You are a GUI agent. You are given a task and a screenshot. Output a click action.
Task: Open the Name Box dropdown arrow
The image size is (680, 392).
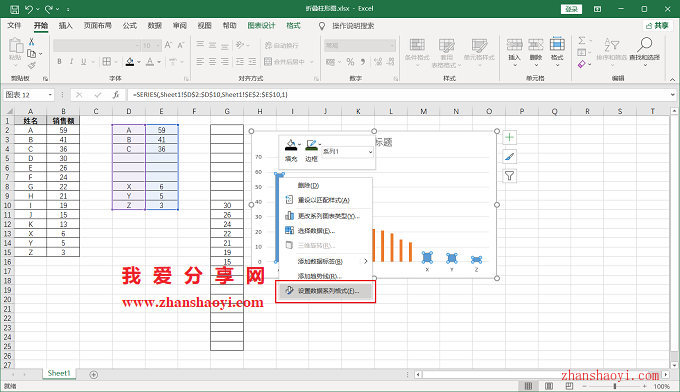(50, 95)
